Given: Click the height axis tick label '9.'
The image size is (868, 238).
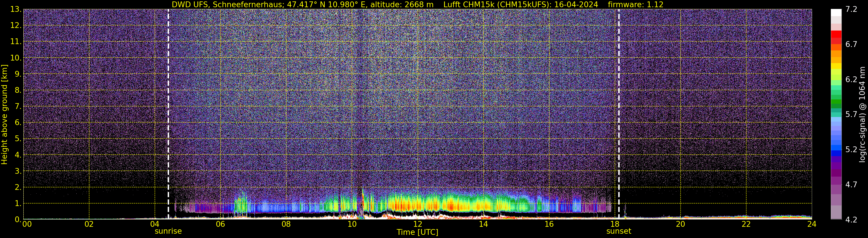Looking at the screenshot, I should pyautogui.click(x=18, y=74).
